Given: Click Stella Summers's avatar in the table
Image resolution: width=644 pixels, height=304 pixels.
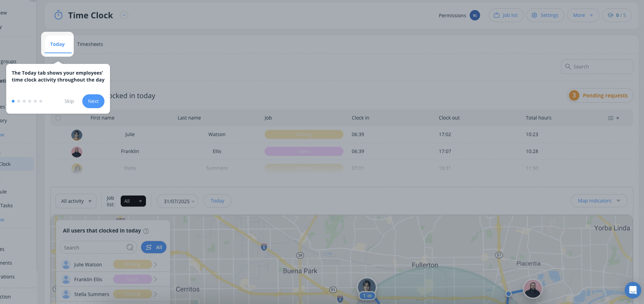Looking at the screenshot, I should pyautogui.click(x=77, y=169).
